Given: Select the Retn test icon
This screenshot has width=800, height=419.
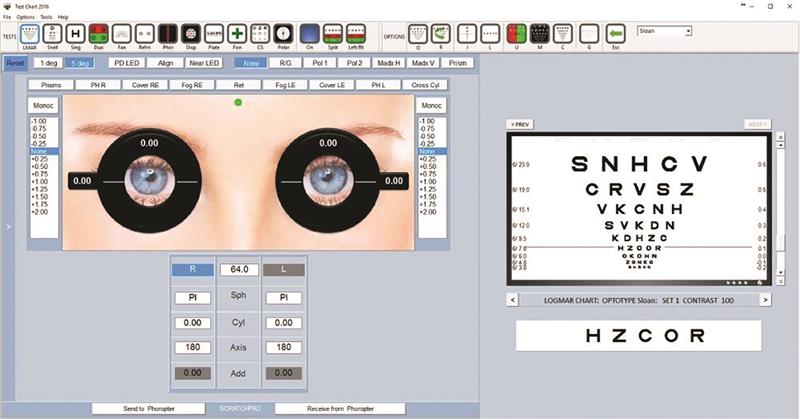Looking at the screenshot, I should (144, 34).
